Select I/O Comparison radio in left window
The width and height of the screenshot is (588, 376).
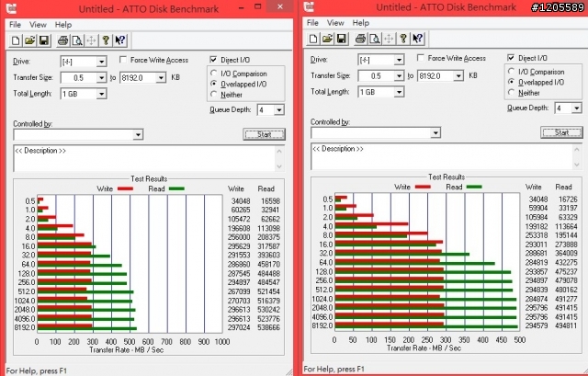tap(214, 74)
